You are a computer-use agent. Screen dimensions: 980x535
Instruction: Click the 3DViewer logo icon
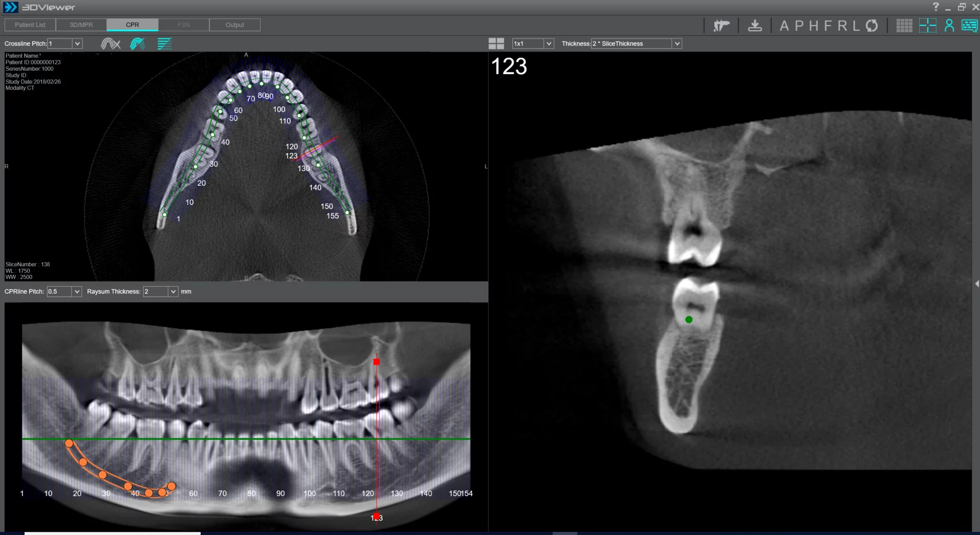[x=11, y=7]
